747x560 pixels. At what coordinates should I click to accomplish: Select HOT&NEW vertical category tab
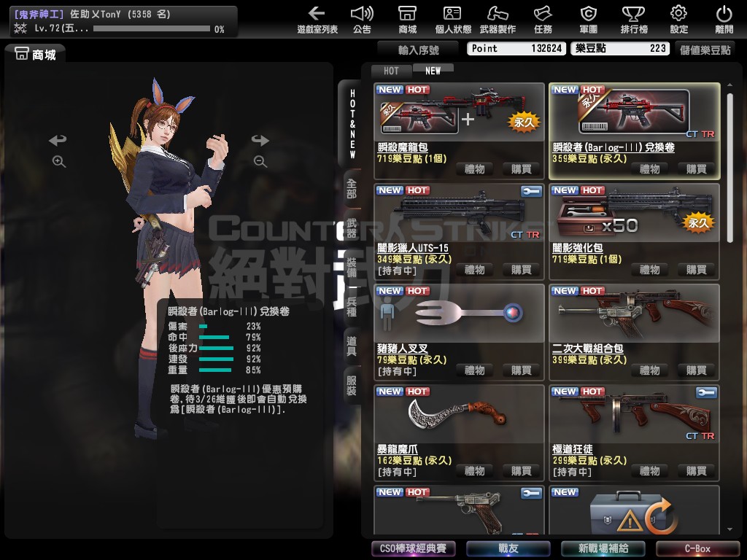[x=352, y=124]
